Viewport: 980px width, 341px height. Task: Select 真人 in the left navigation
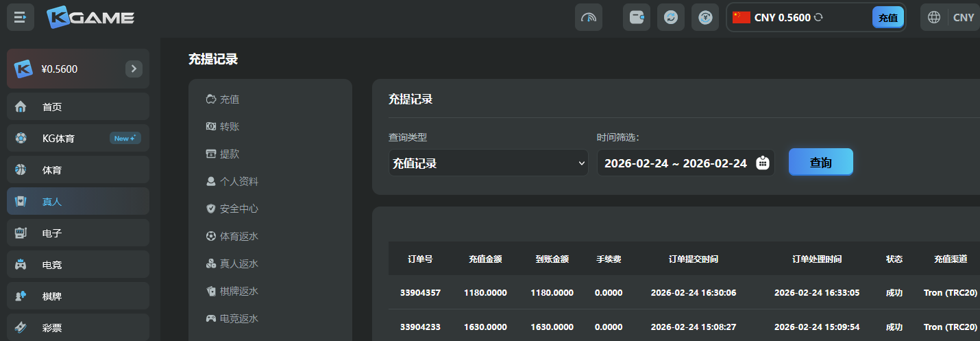coord(78,202)
